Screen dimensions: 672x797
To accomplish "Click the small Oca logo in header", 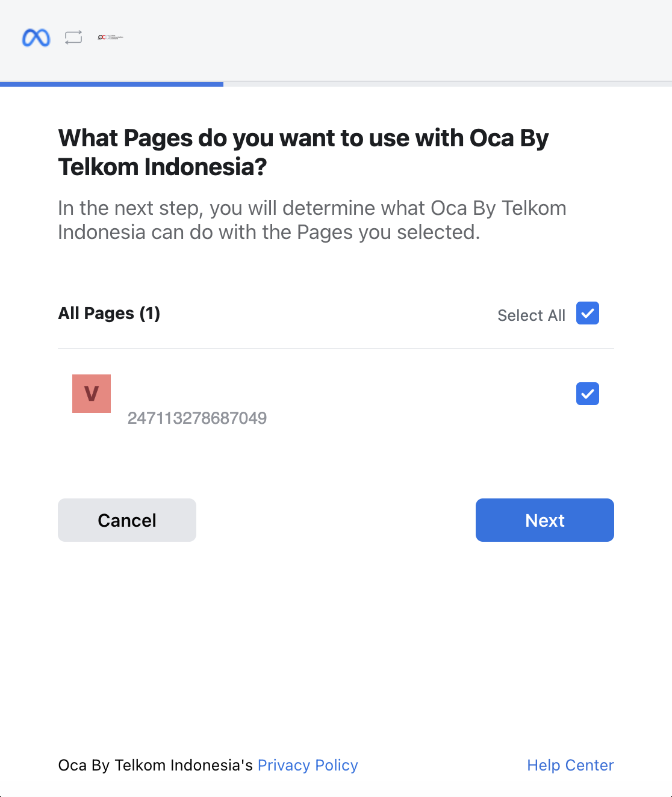I will click(x=110, y=37).
